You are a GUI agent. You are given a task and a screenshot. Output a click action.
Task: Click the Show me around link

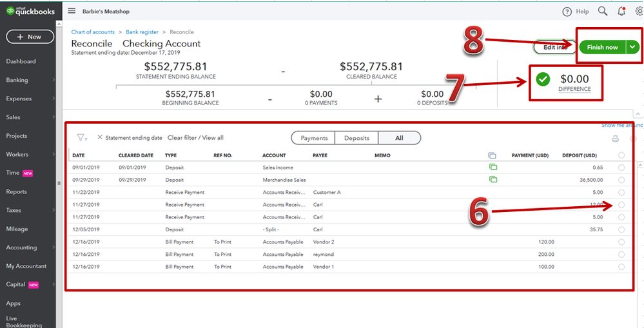(x=623, y=125)
